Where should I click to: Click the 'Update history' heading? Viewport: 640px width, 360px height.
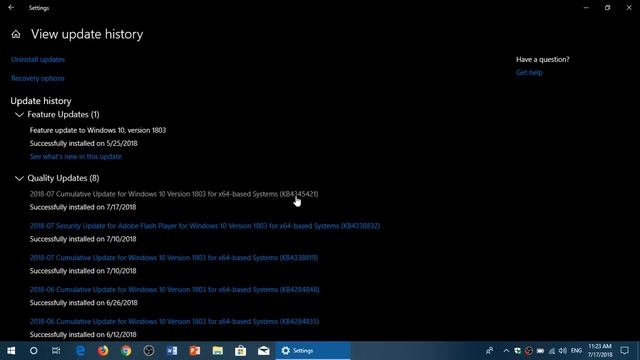(41, 101)
